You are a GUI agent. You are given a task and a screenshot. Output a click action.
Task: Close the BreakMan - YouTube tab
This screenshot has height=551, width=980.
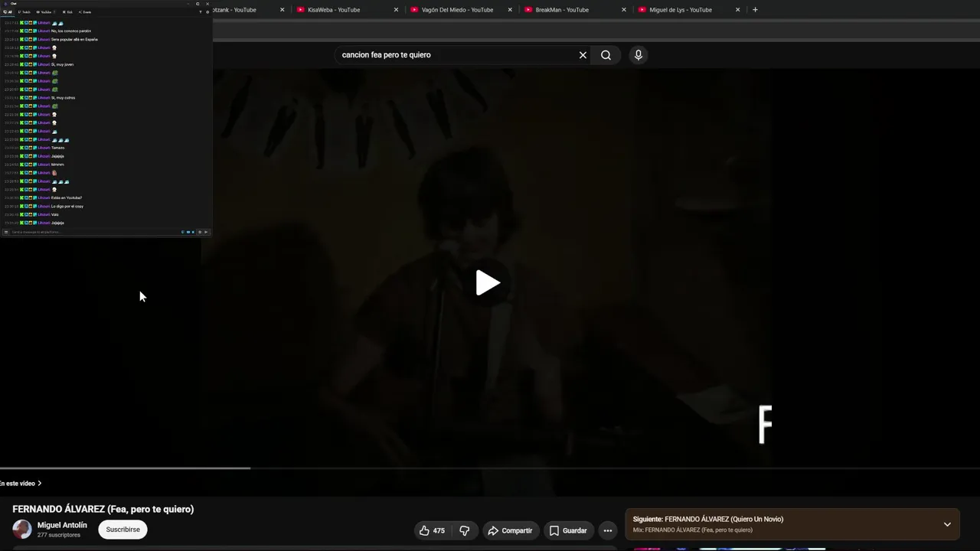coord(624,10)
